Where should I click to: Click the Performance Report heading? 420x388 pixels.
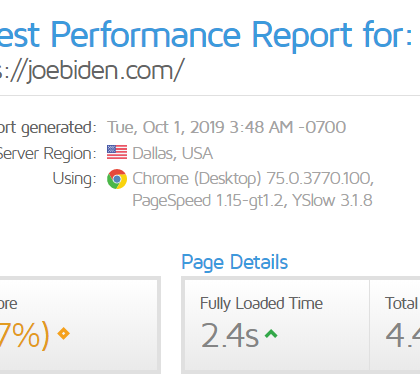206,35
